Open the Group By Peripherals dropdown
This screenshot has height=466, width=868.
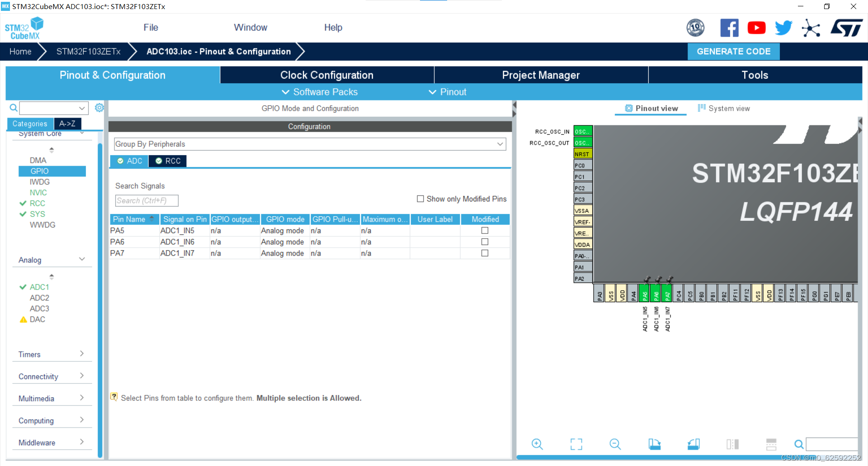click(310, 144)
